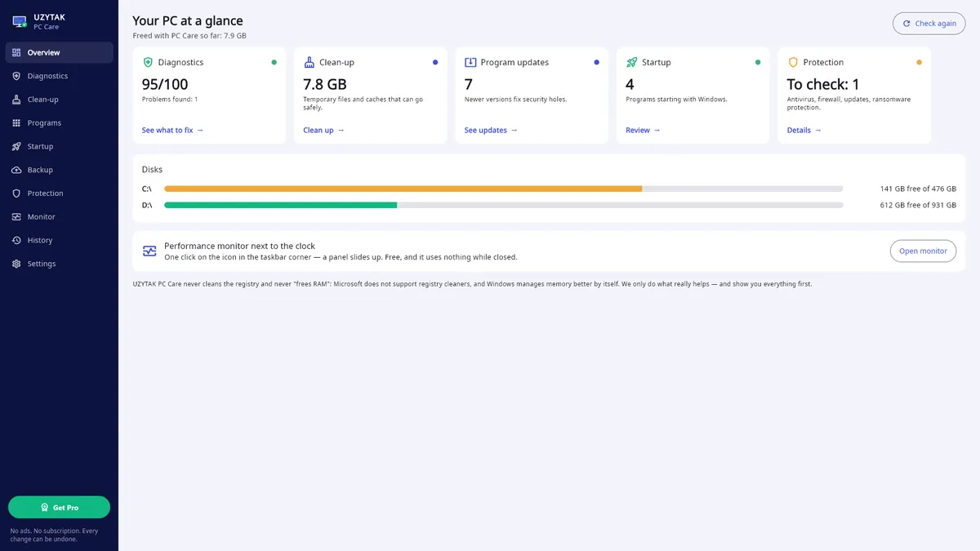Click the startup programs count 4

(630, 84)
